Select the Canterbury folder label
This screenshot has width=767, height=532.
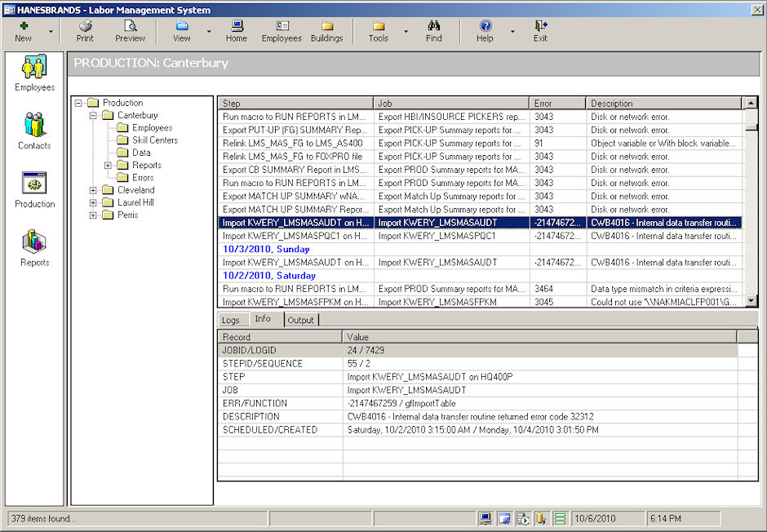tap(137, 115)
